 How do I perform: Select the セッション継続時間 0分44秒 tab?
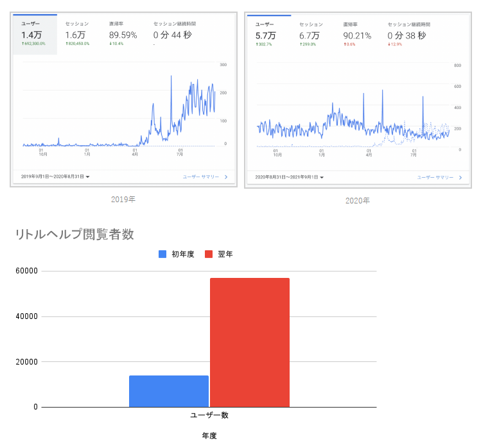pos(175,35)
